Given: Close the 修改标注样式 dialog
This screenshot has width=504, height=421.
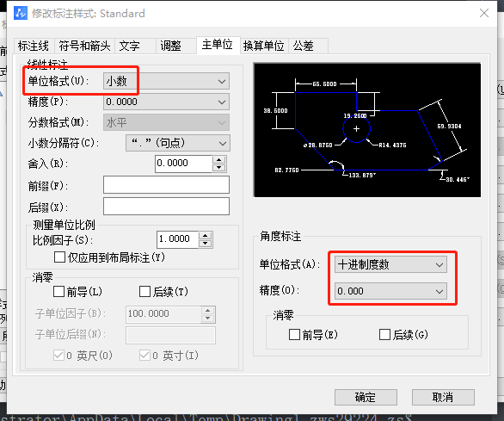Looking at the screenshot, I should pos(484,13).
